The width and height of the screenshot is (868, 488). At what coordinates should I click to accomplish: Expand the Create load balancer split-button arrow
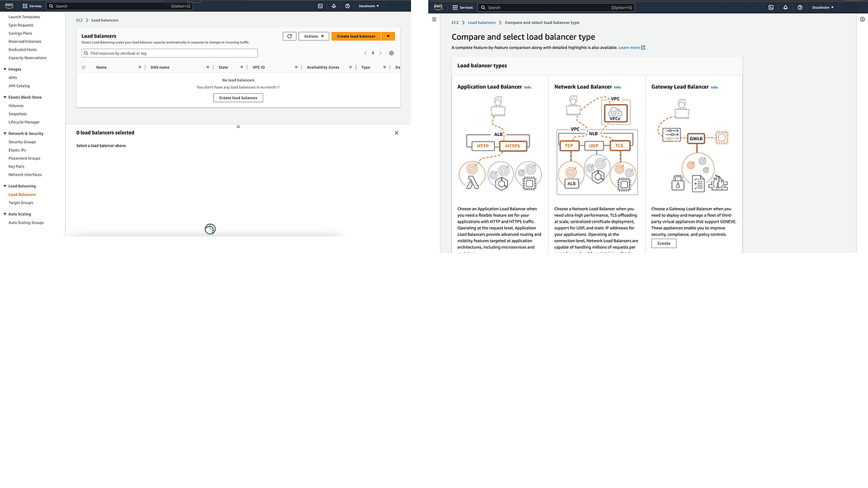coord(388,36)
